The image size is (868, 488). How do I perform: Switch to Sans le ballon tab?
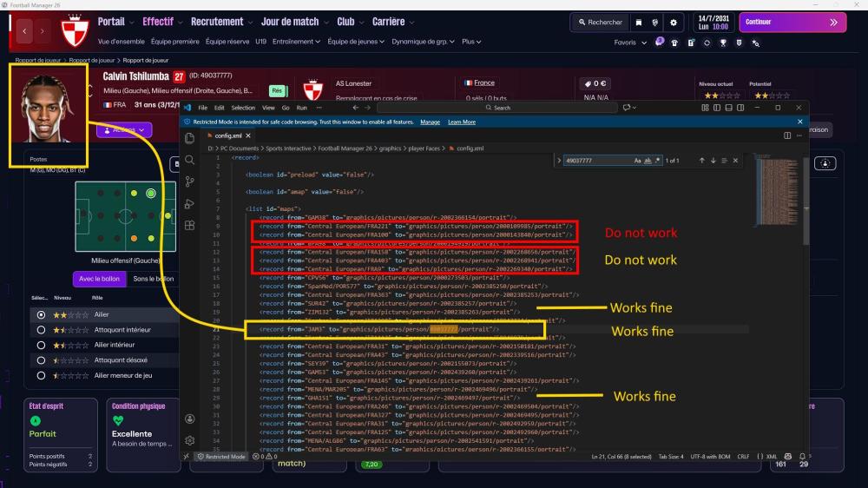click(152, 279)
